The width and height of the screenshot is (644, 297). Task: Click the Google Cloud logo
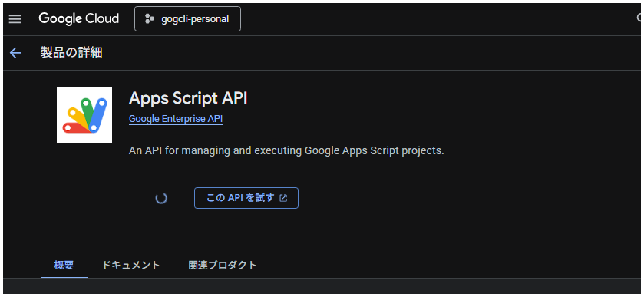pos(79,19)
